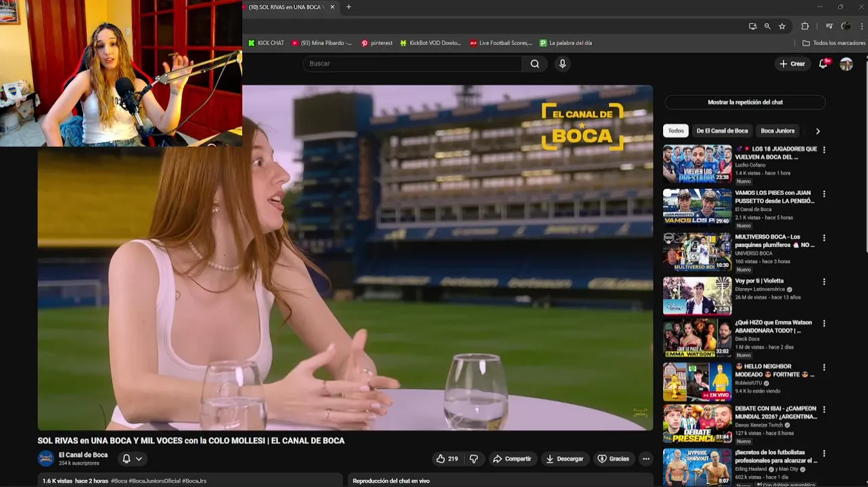Open options for VAMOS LOS PIBES video
Image resolution: width=868 pixels, height=487 pixels.
coord(824,193)
